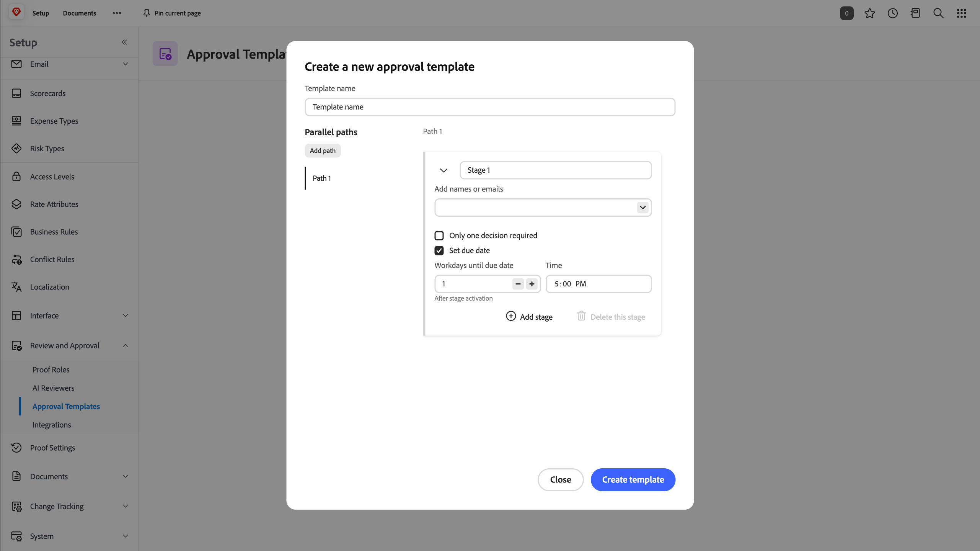This screenshot has width=980, height=551.
Task: Open Setup in the top navigation
Action: [41, 13]
